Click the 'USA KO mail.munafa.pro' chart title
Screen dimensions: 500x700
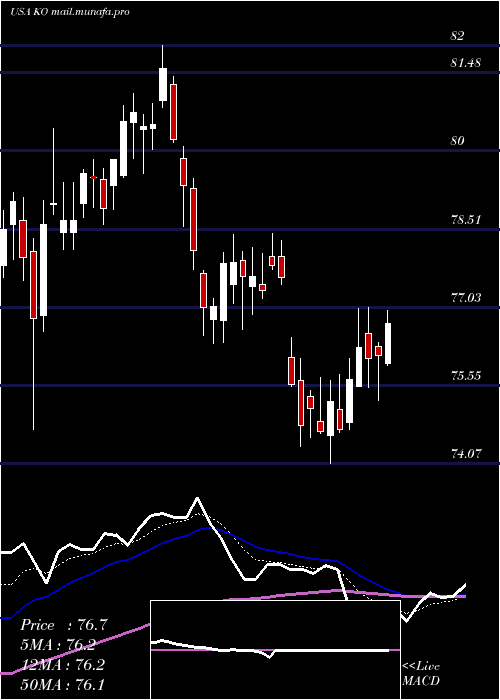pos(69,12)
